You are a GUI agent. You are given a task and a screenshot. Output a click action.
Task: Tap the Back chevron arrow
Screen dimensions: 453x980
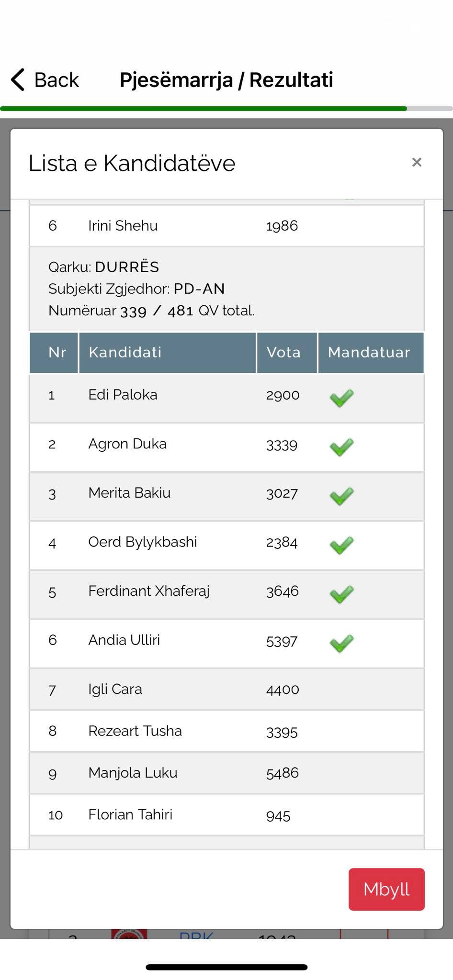[x=18, y=79]
